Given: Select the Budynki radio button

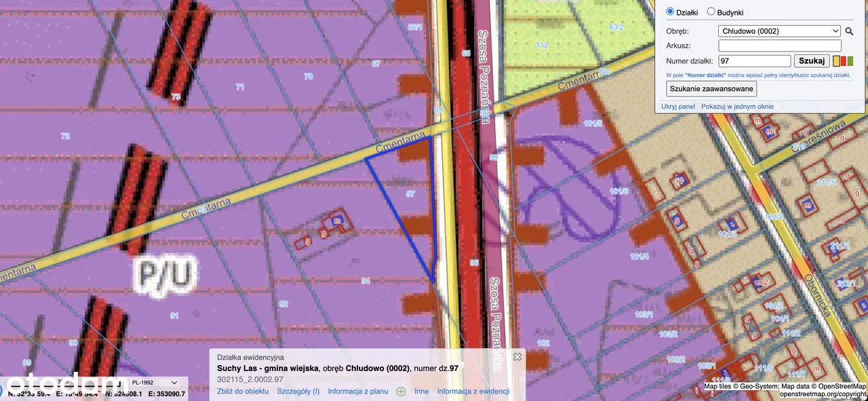Looking at the screenshot, I should (711, 12).
